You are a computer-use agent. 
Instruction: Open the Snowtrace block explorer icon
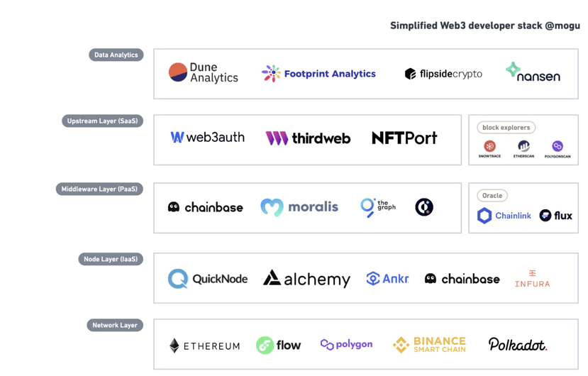[489, 149]
